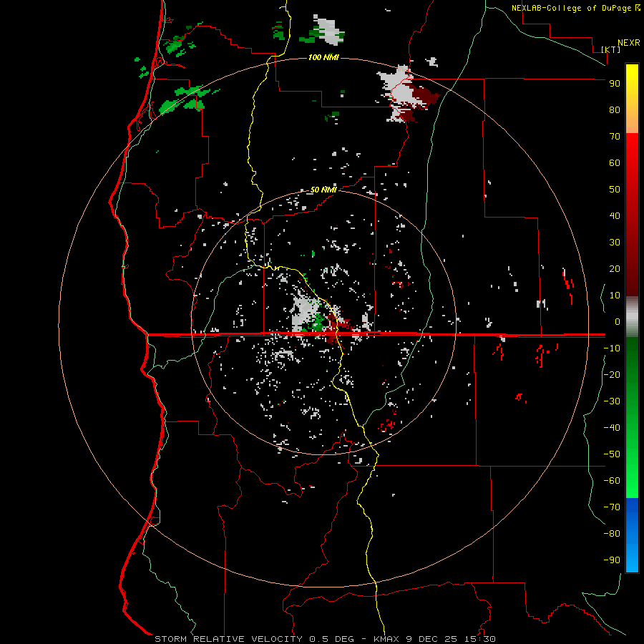Click the "50 NMI" range ring label

(323, 190)
